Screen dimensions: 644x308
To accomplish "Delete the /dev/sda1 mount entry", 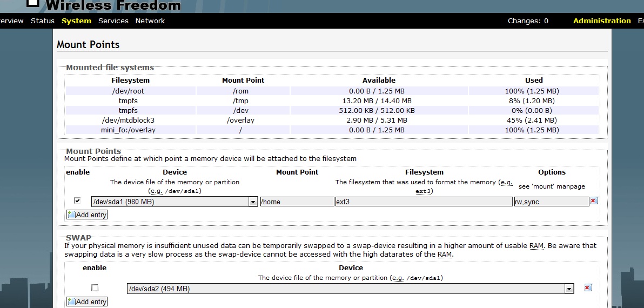I will pos(593,201).
